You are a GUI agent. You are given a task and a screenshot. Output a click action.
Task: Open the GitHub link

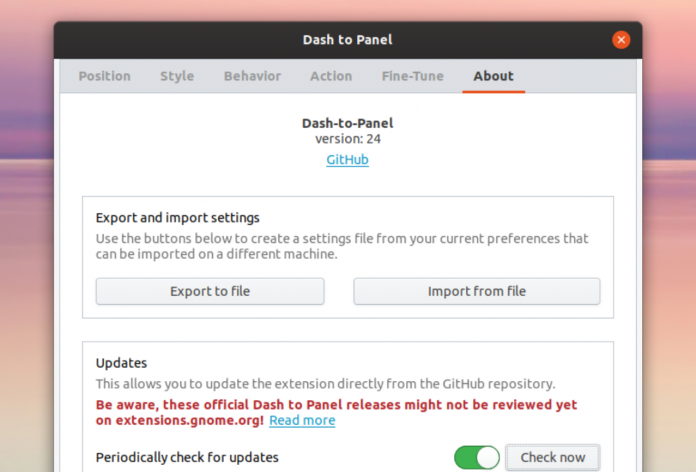pyautogui.click(x=347, y=159)
